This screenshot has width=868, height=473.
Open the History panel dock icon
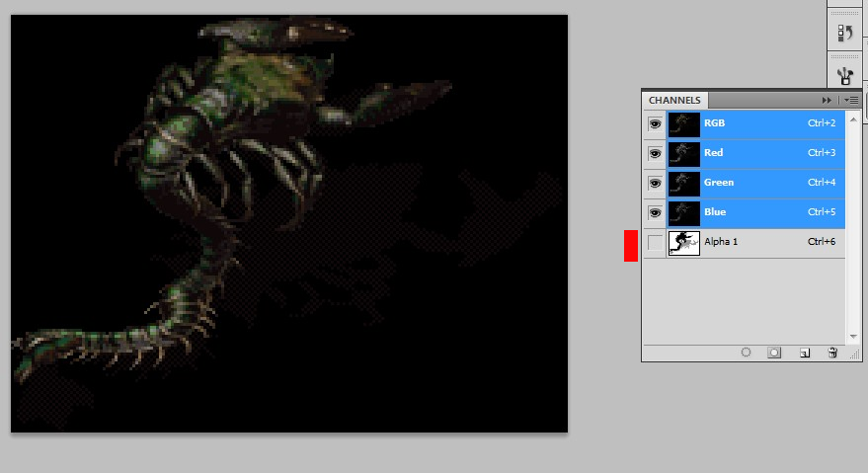coord(844,33)
